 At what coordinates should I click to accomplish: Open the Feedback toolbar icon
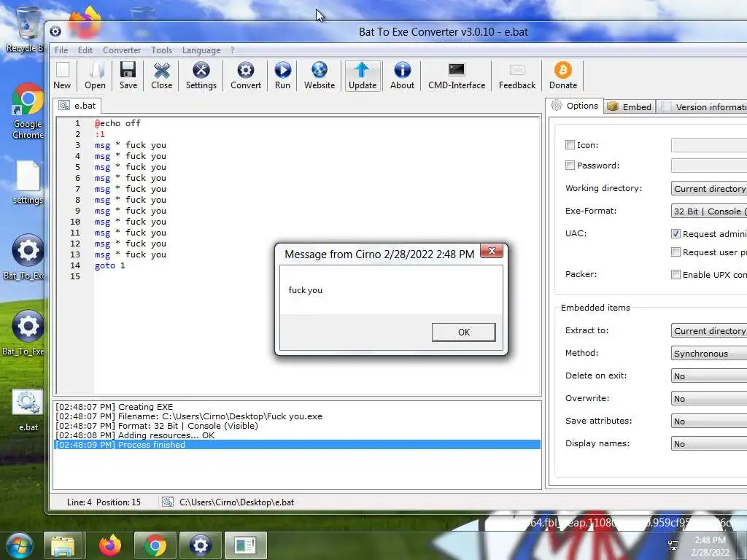point(517,76)
